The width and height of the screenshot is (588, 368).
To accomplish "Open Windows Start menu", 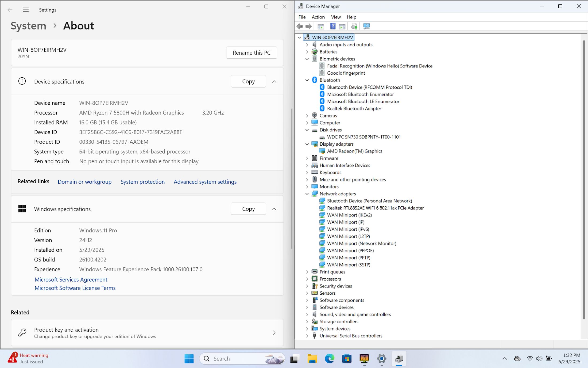I will point(189,359).
